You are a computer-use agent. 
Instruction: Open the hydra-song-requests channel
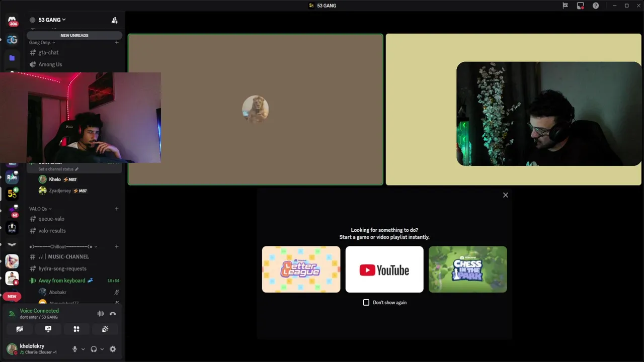[74, 268]
